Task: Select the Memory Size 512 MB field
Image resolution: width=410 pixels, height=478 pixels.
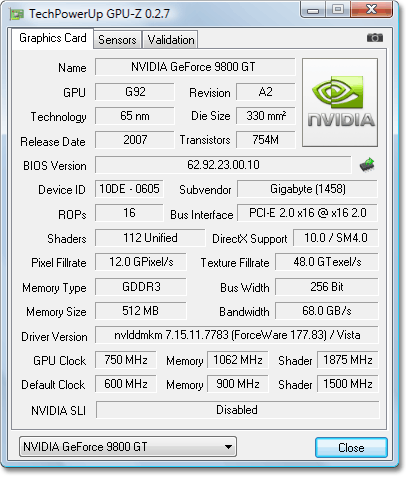Action: (141, 311)
